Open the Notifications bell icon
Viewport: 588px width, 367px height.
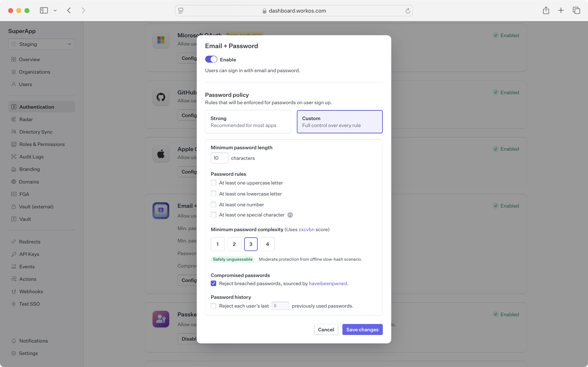pyautogui.click(x=14, y=341)
